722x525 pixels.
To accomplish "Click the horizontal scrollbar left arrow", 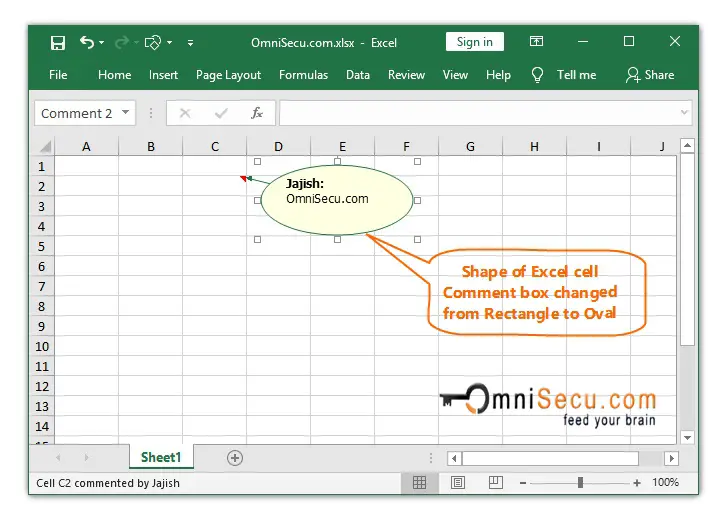I will point(454,458).
